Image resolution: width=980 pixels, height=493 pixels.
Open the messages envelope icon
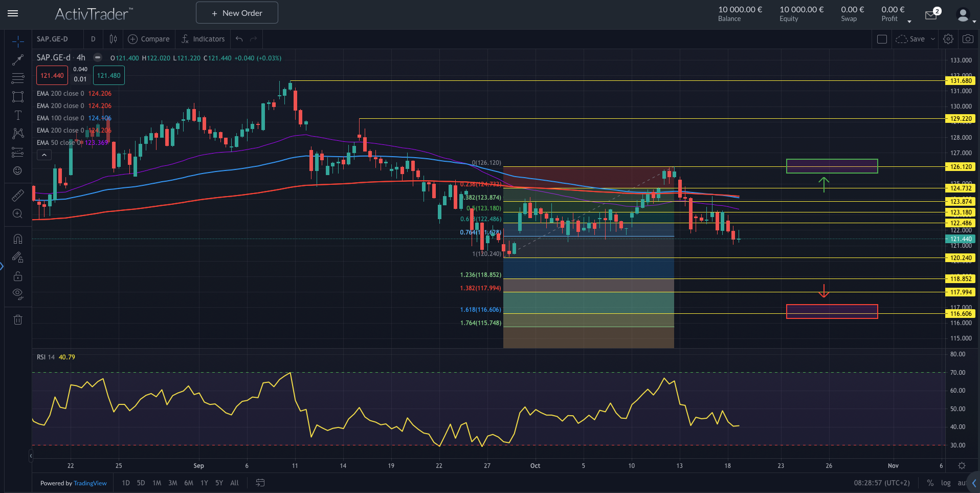(931, 15)
